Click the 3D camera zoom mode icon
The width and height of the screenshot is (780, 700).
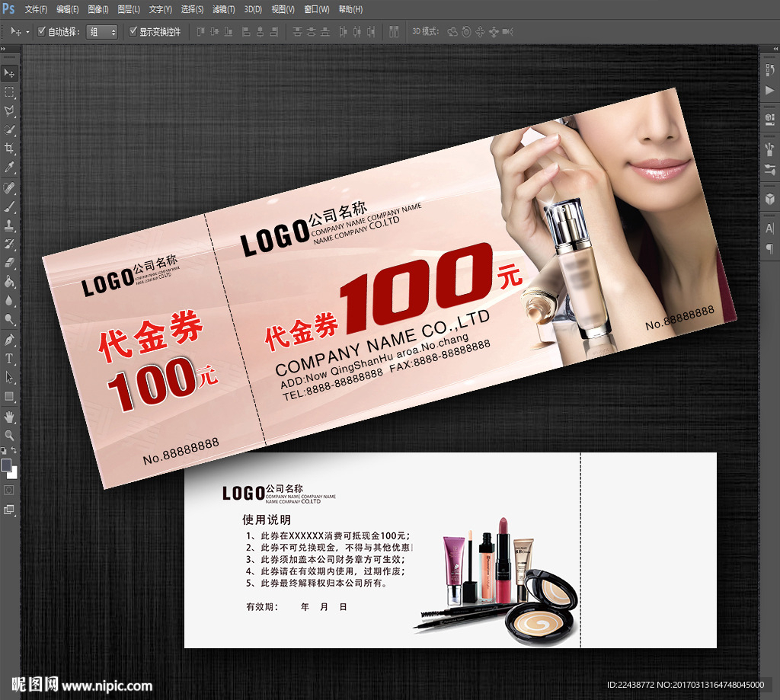point(507,32)
